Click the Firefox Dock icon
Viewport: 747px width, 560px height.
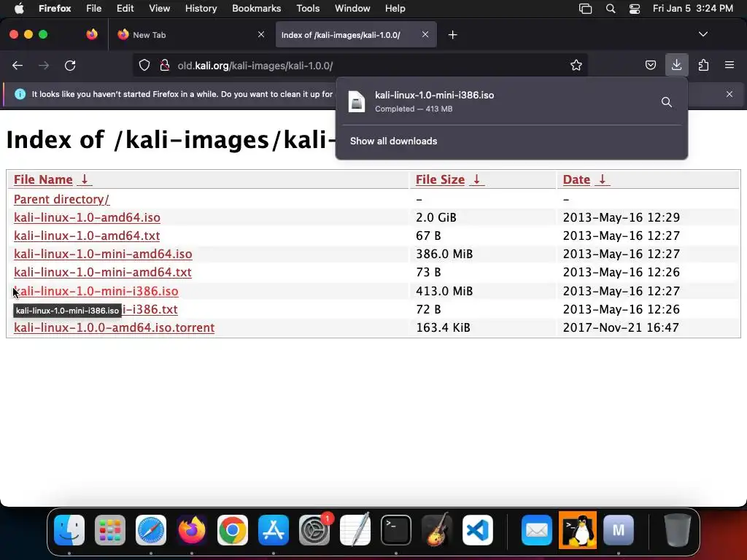pos(192,530)
